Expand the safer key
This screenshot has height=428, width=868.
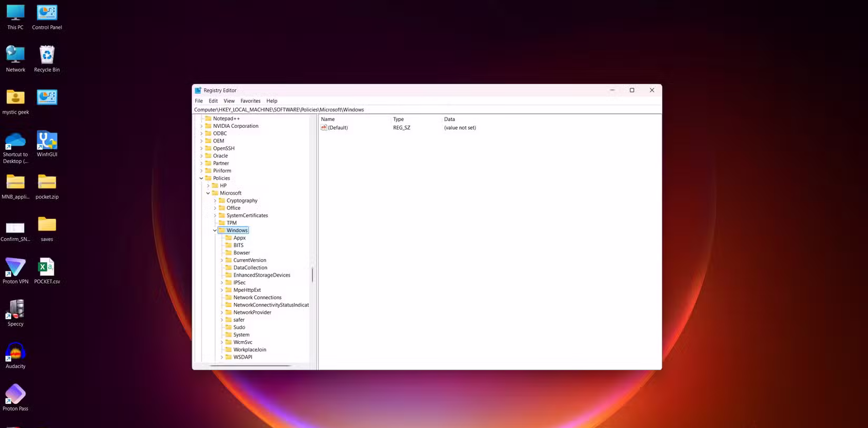[x=222, y=320]
